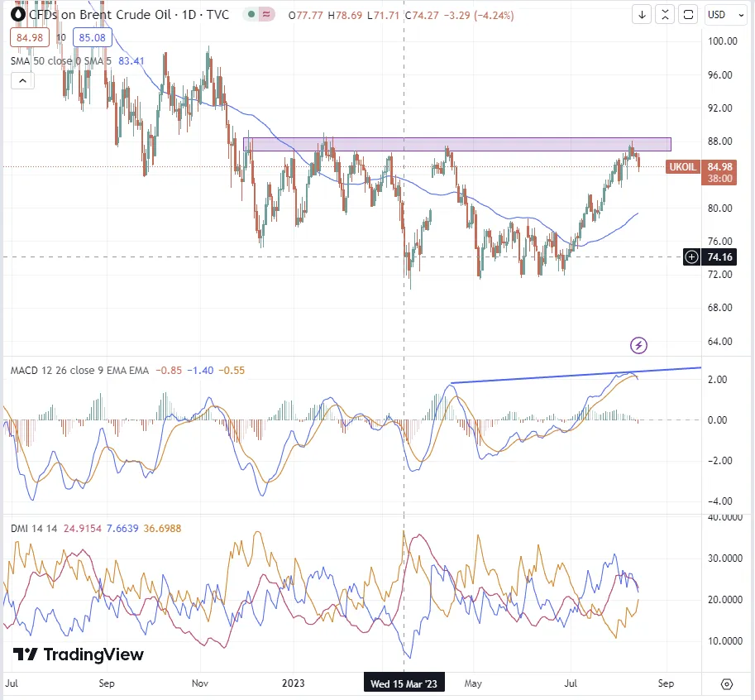Click the 84.98 sell price button
Screen dimensions: 755x700
tap(30, 37)
